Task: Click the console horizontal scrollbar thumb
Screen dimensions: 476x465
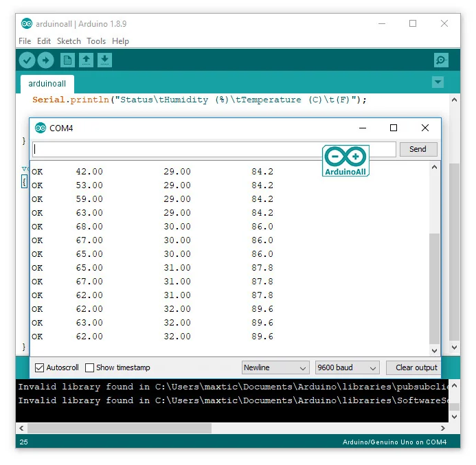Action: click(120, 429)
